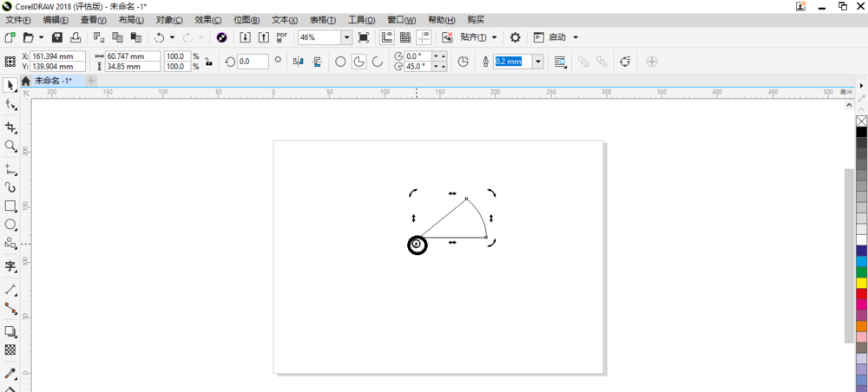The image size is (868, 392).
Task: Click the Print icon
Action: pos(76,37)
